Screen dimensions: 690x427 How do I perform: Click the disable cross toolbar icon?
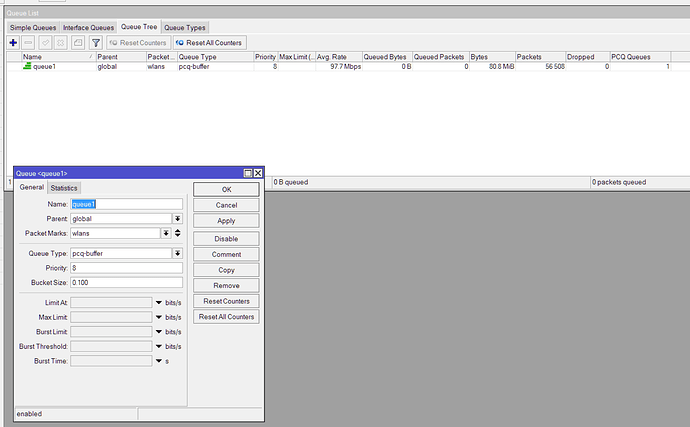click(x=61, y=43)
